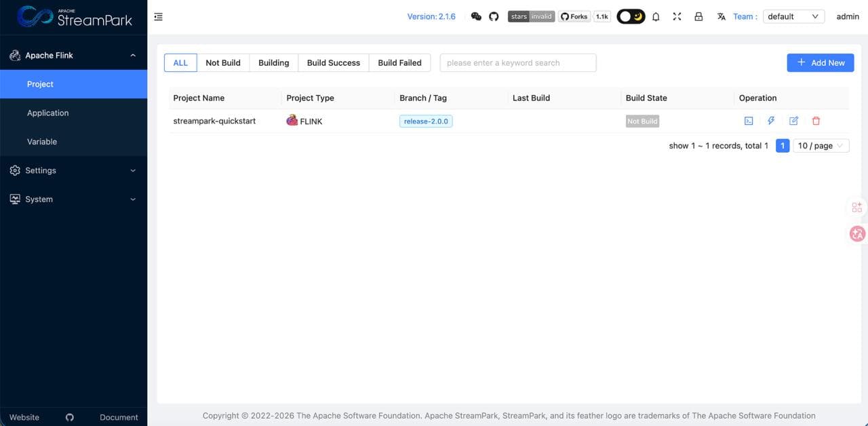Click the keyword search input field
Image resolution: width=868 pixels, height=426 pixels.
click(x=517, y=62)
